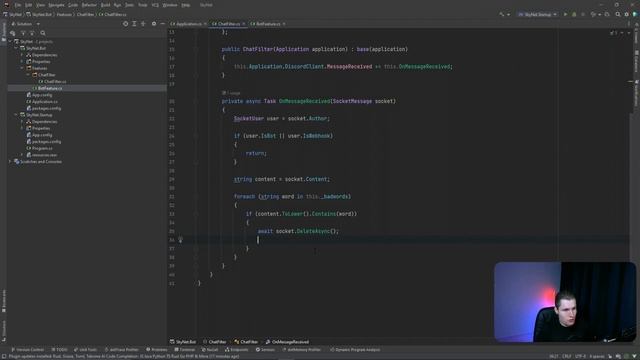Open the Terminal tool window
This screenshot has height=360, width=640.
[184, 349]
